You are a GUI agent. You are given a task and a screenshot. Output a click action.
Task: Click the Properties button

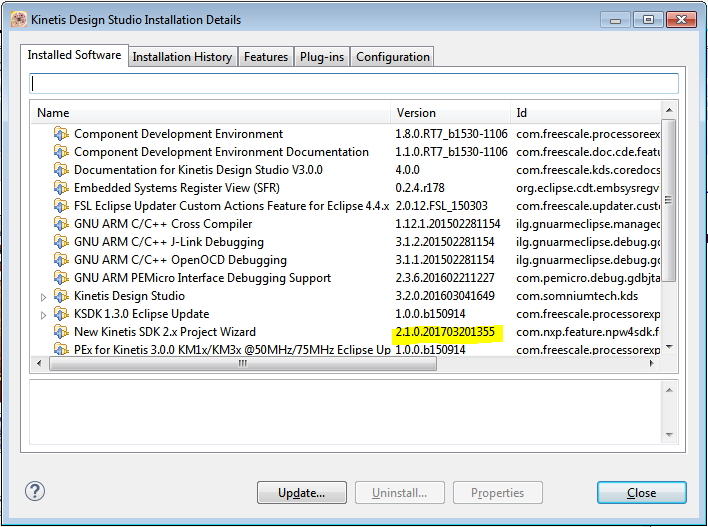coord(498,493)
